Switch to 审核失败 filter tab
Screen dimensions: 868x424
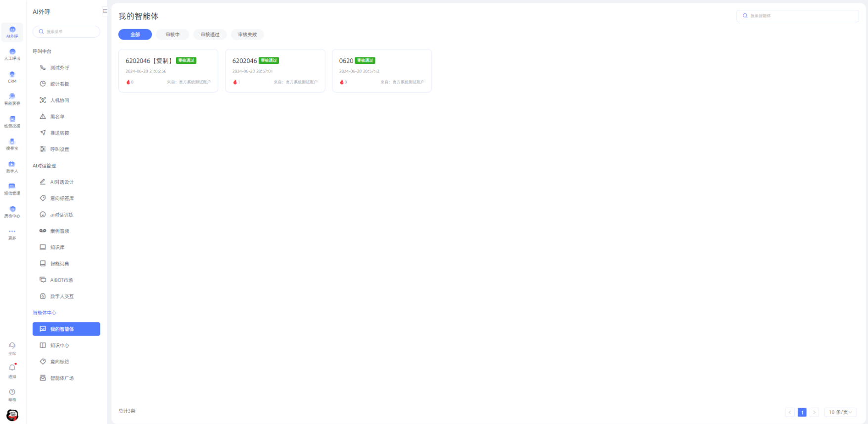247,35
